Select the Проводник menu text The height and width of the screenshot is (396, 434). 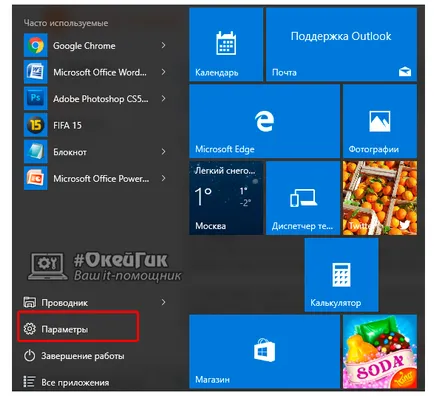pos(65,303)
